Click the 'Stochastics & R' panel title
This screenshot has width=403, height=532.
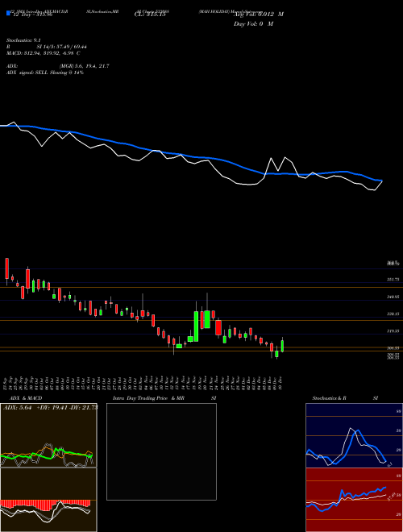330,398
